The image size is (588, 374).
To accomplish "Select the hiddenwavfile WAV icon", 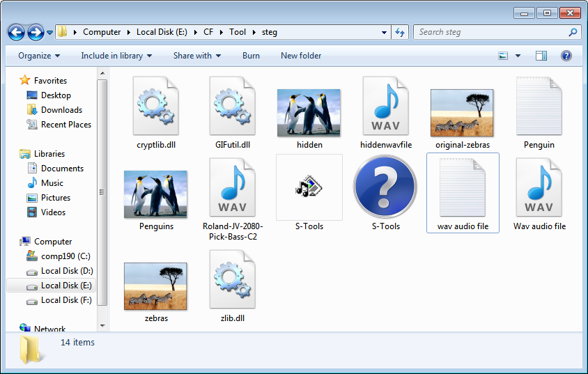I will [x=385, y=106].
